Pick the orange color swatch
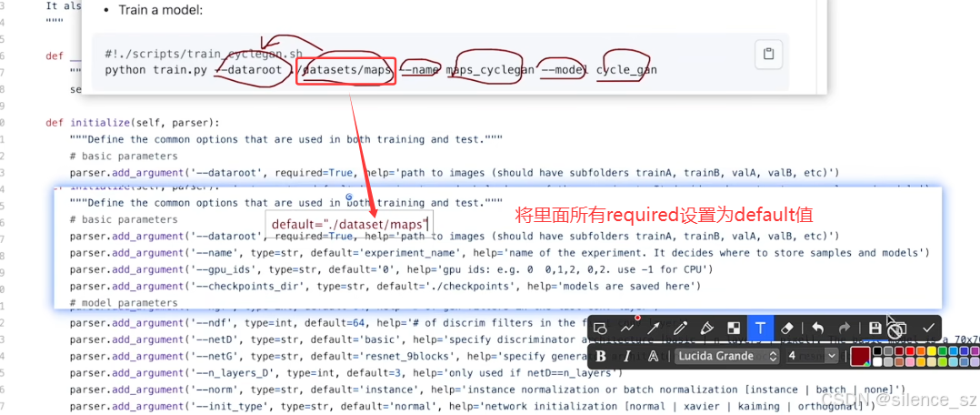 (921, 351)
